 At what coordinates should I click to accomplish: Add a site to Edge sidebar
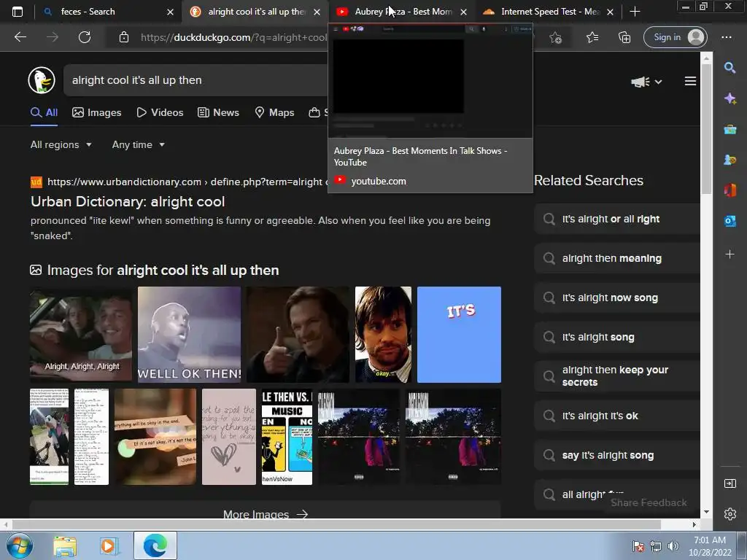(x=729, y=254)
